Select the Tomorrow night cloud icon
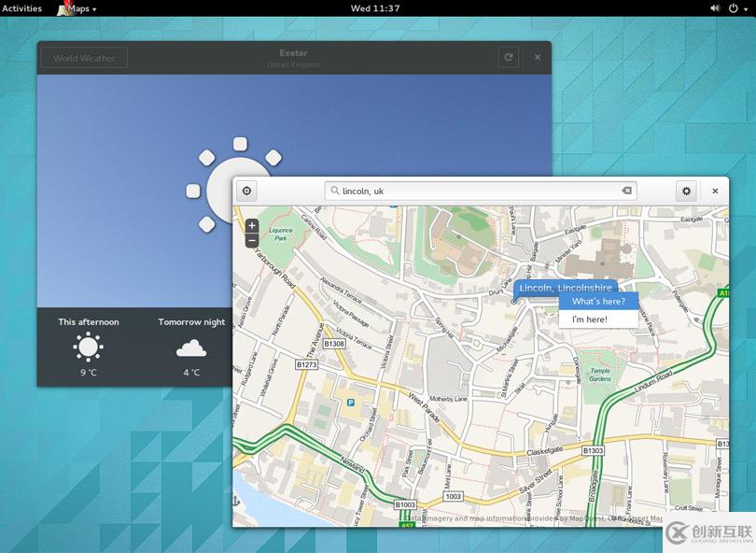Viewport: 756px width, 553px height. (x=191, y=347)
